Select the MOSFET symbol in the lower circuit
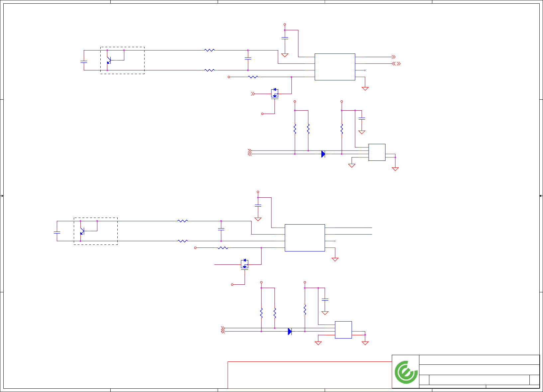This screenshot has height=392, width=543. click(245, 264)
